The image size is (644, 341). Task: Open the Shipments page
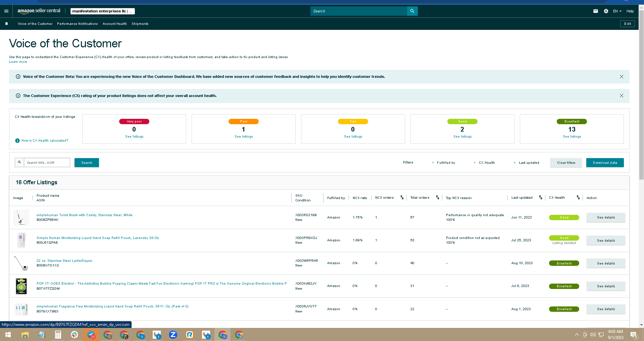pyautogui.click(x=140, y=24)
